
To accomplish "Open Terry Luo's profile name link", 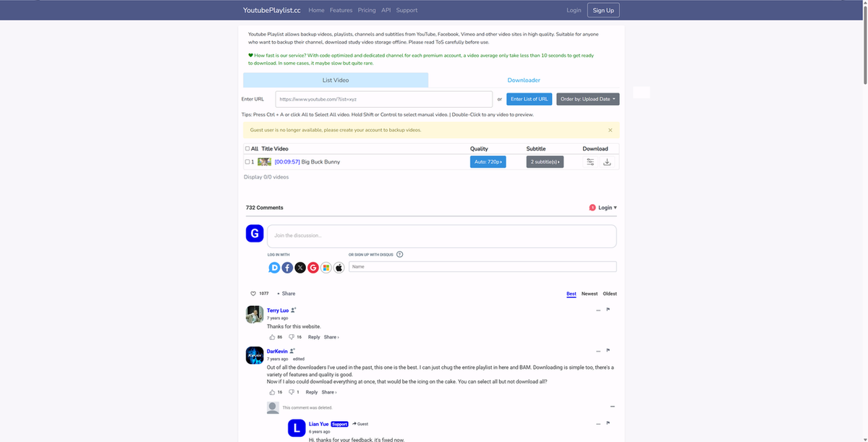I will point(278,310).
